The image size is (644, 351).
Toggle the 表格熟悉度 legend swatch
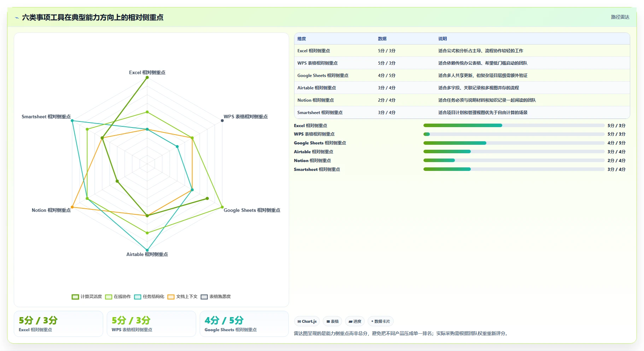point(204,297)
